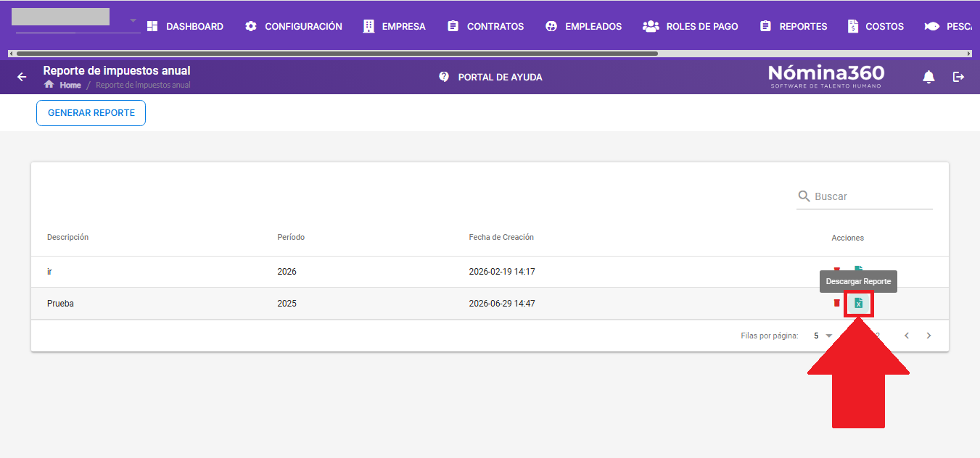This screenshot has height=458, width=980.
Task: Open the EMPRESA menu
Action: (x=395, y=26)
